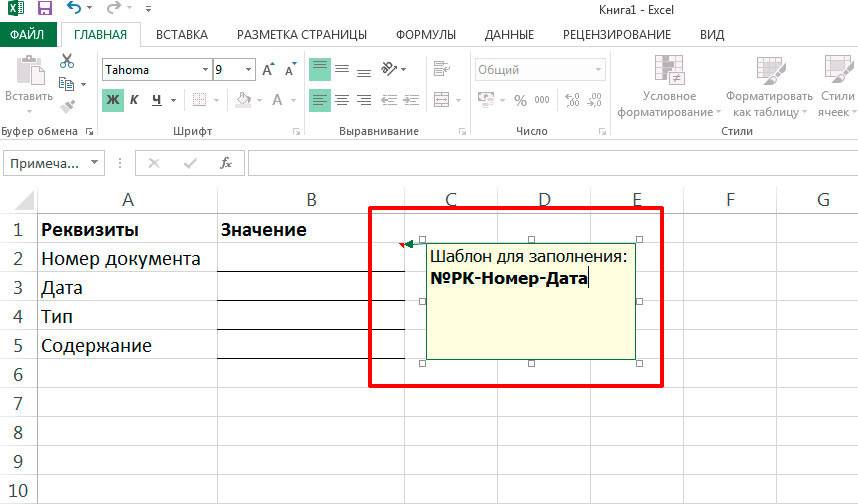This screenshot has height=504, width=858.
Task: Toggle bold formatting (Ж)
Action: [x=113, y=100]
